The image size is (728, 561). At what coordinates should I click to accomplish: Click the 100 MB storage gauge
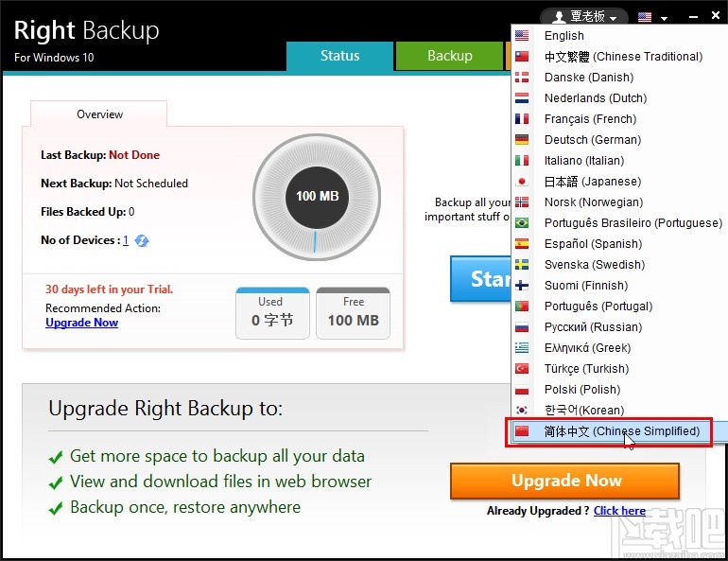click(317, 197)
